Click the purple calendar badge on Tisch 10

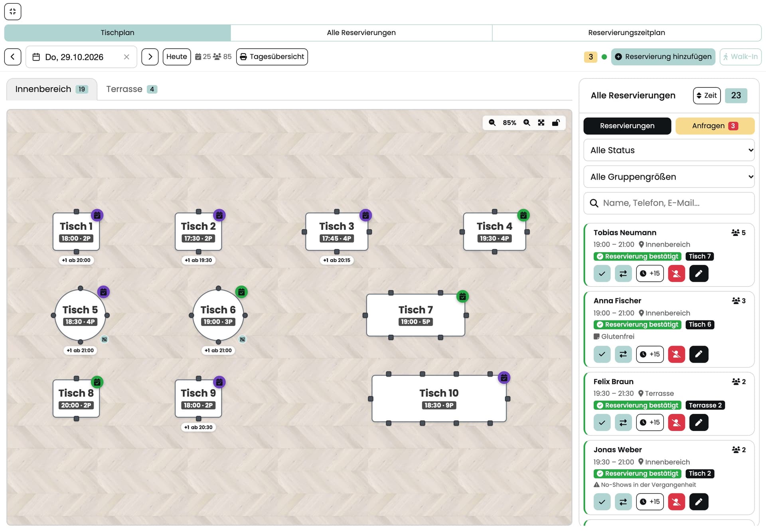[504, 378]
